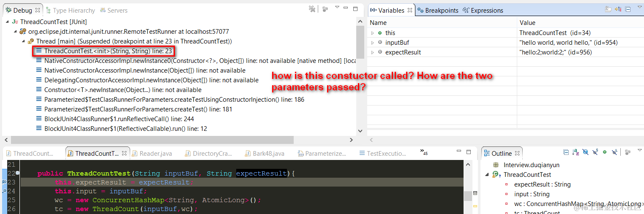Image resolution: width=644 pixels, height=214 pixels.
Task: Select ThreadCountTest (id=34) value cell
Action: [x=555, y=33]
